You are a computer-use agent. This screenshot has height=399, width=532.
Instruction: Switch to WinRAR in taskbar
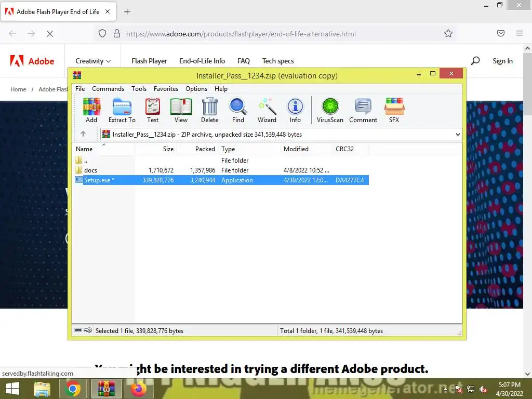tap(106, 389)
